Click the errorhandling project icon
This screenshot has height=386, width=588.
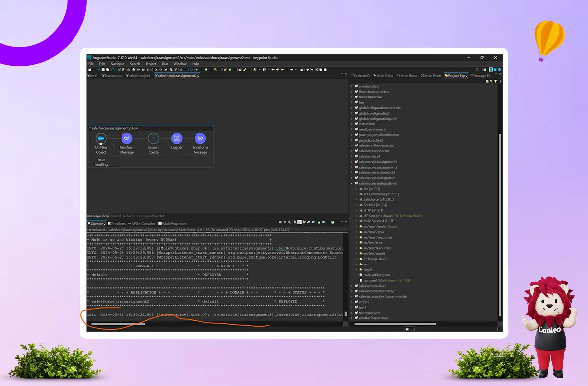(356, 86)
